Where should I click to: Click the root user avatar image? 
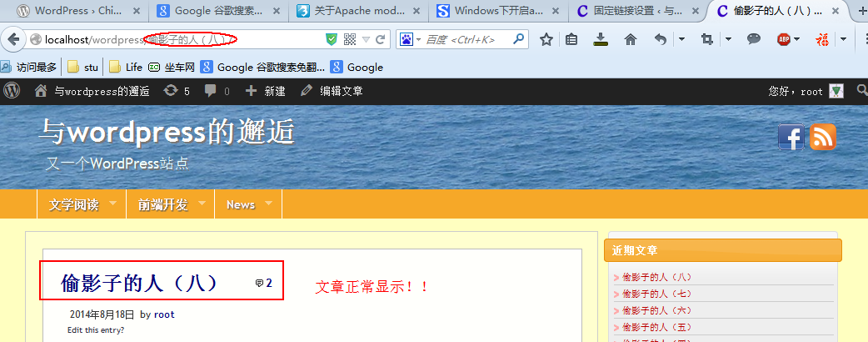(x=836, y=91)
